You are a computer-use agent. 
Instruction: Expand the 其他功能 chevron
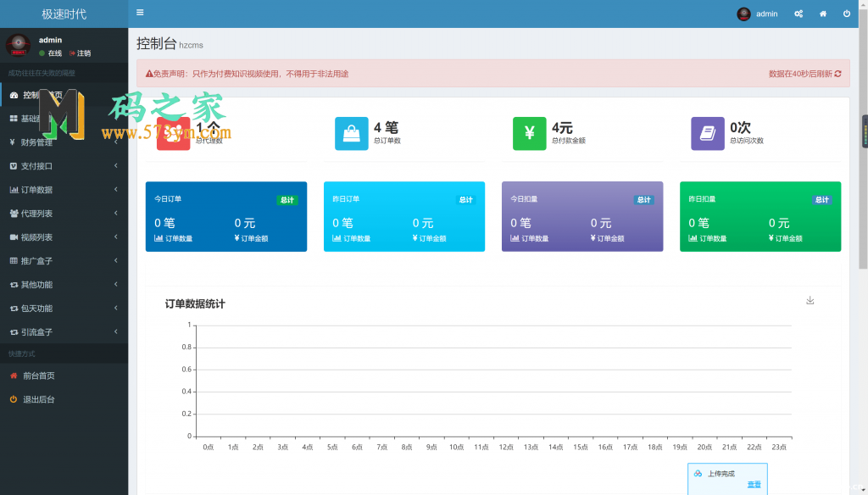click(115, 284)
